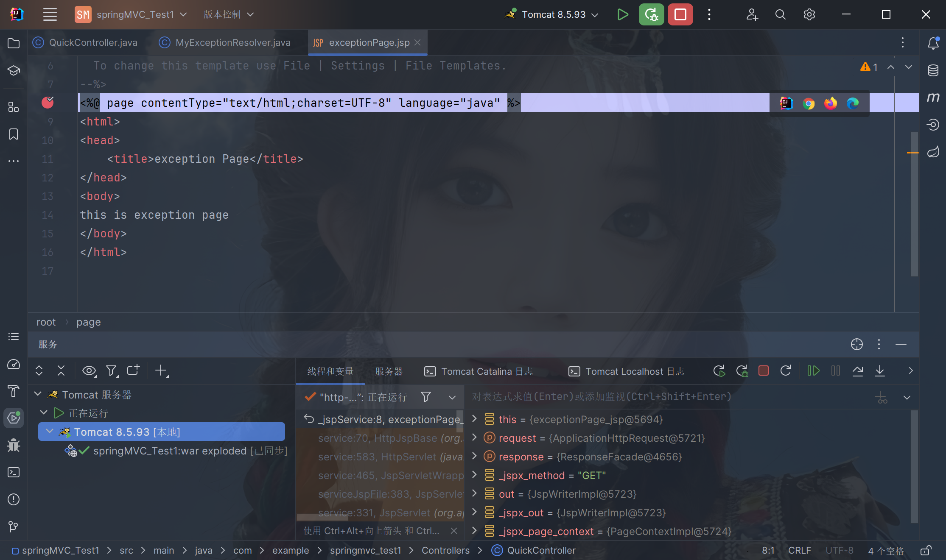Click Resume Program in debugger toolbar
946x560 pixels.
(813, 371)
